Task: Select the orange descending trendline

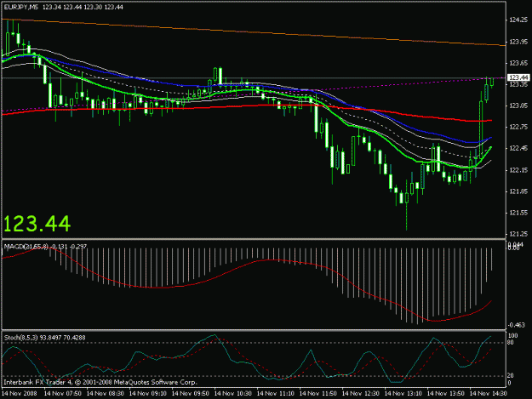Action: coord(255,32)
